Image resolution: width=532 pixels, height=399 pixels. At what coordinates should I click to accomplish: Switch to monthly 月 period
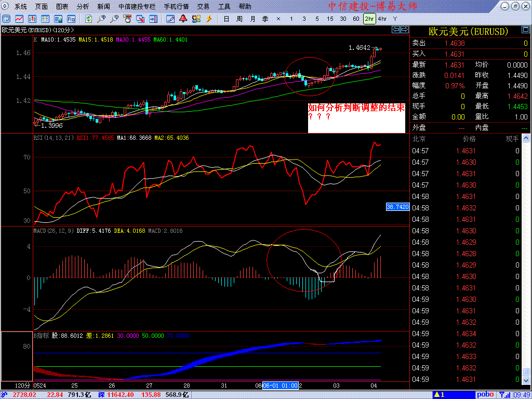[x=252, y=19]
